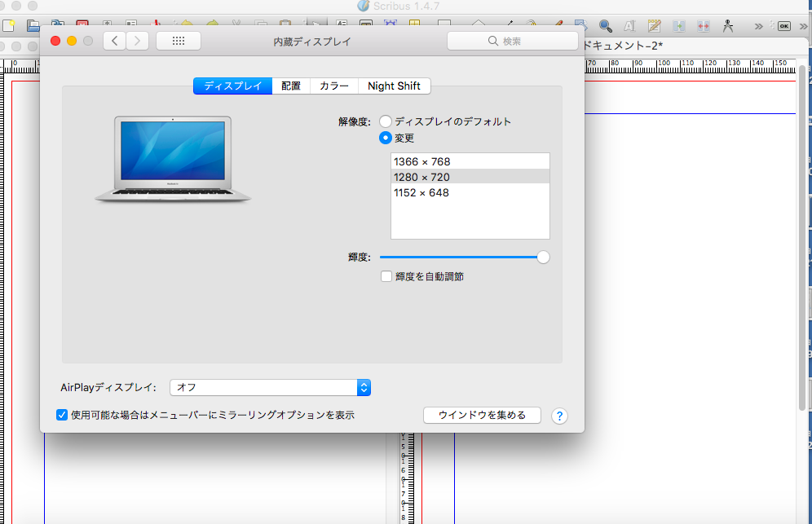Image resolution: width=812 pixels, height=524 pixels.
Task: Select the Zoom magnifier tool in Scribus
Action: pyautogui.click(x=605, y=26)
